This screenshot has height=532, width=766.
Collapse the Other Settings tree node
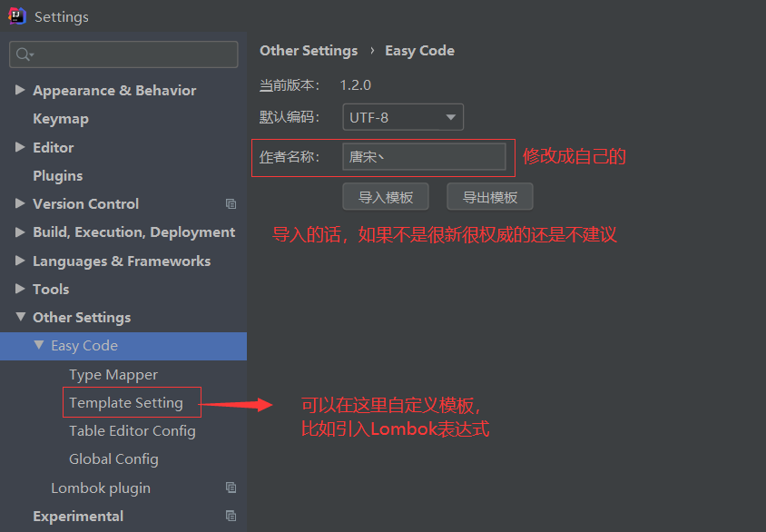[21, 317]
